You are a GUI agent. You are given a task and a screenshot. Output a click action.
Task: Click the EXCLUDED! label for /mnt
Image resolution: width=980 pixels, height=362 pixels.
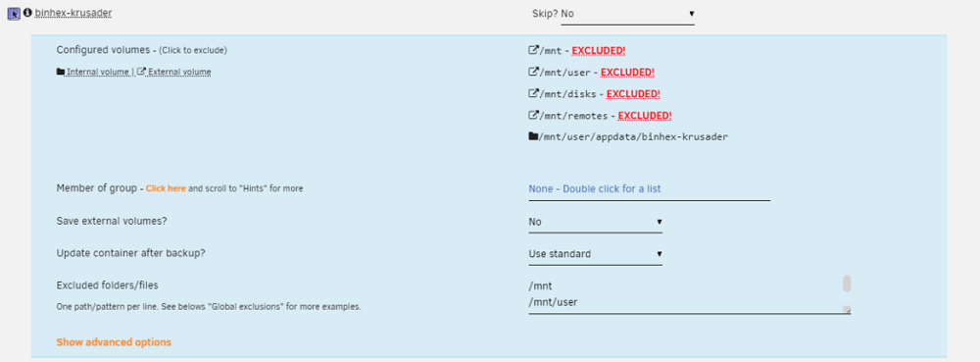(599, 50)
